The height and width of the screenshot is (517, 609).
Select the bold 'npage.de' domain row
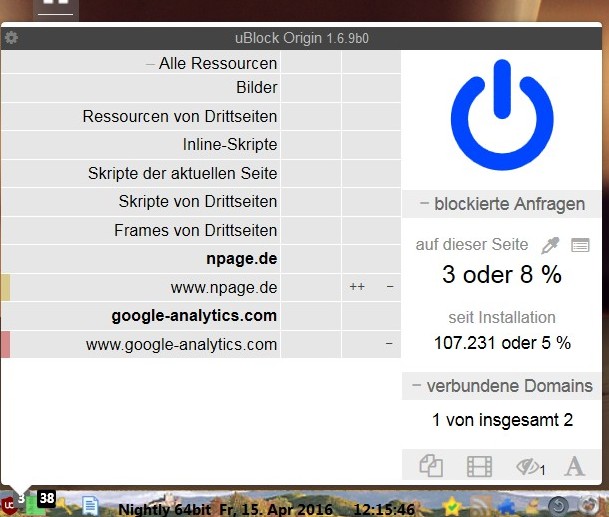141,259
